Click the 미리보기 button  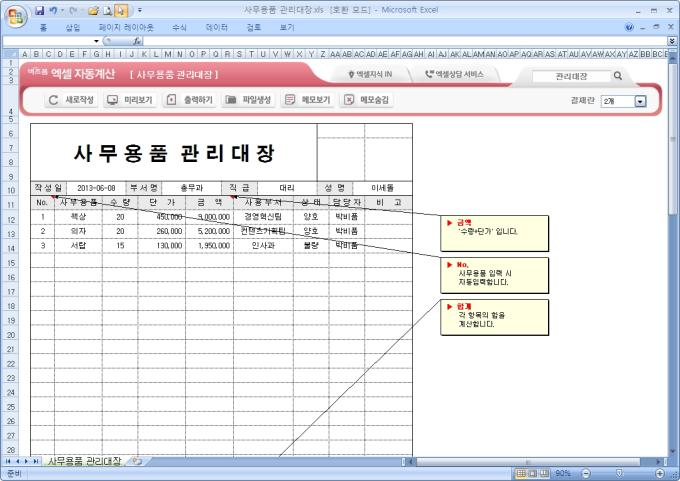click(130, 100)
